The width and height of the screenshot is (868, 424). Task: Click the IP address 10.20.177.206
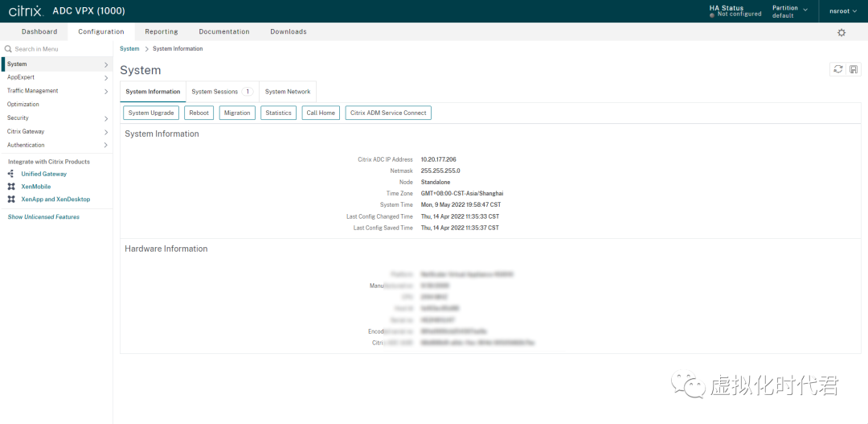coord(439,159)
